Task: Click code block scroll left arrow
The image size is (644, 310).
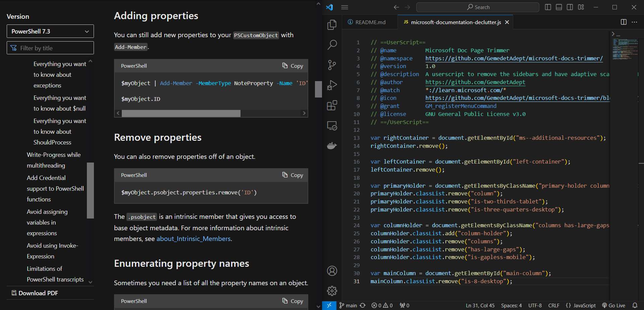Action: coord(118,113)
